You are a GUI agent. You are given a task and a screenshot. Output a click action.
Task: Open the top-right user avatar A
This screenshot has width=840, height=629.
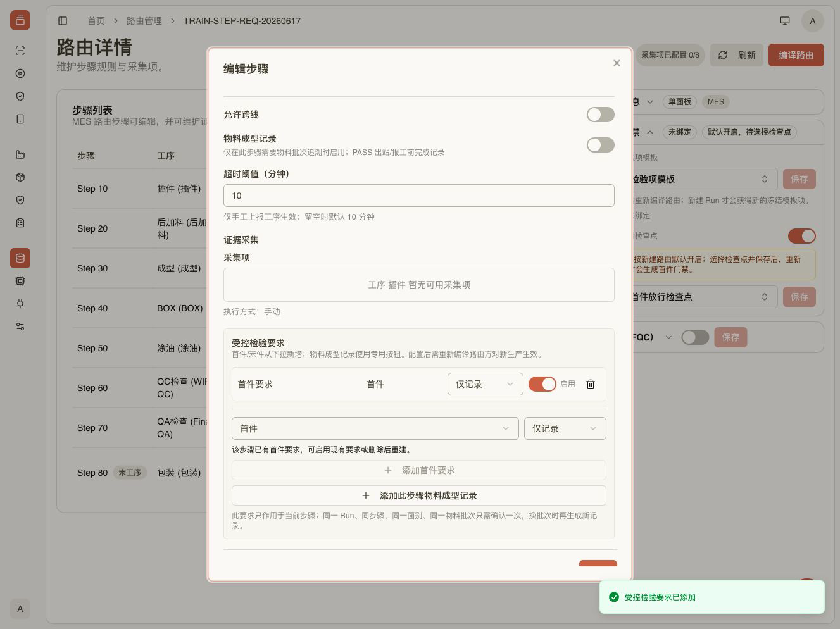click(813, 21)
